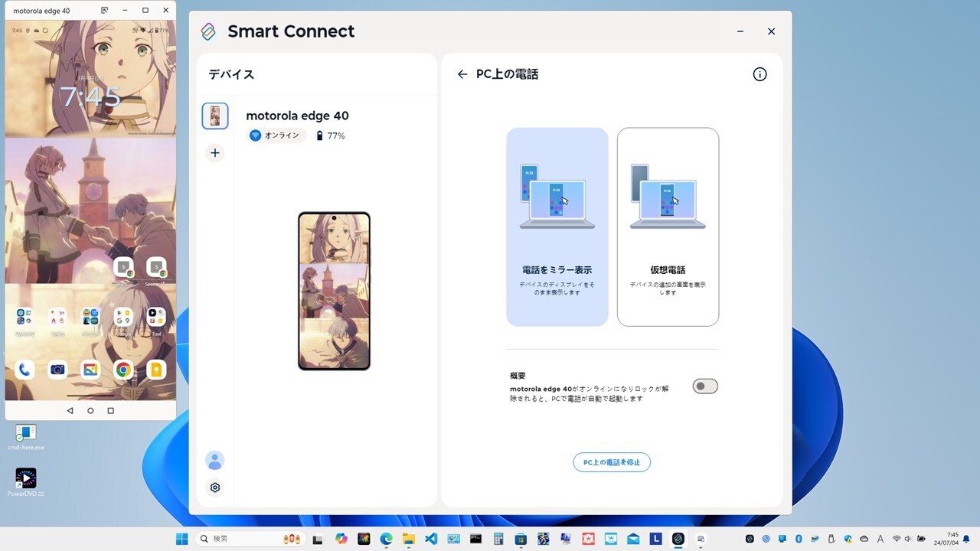Open PowerDVD 22 desktop shortcut
Viewport: 980px width, 551px height.
tap(26, 483)
